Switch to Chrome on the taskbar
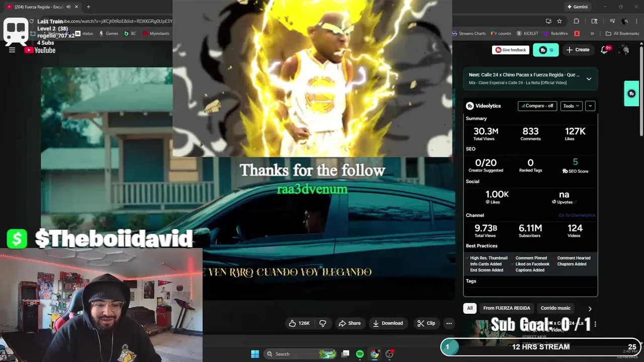 click(x=374, y=354)
